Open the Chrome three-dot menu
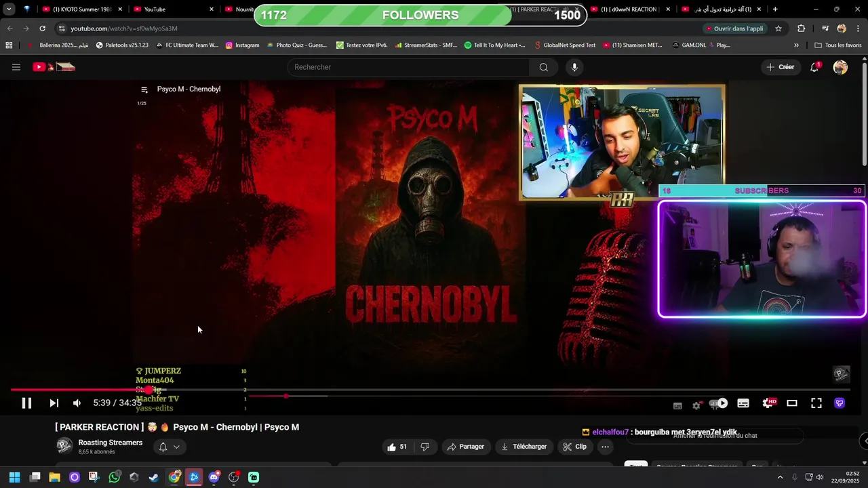868x488 pixels. 858,28
